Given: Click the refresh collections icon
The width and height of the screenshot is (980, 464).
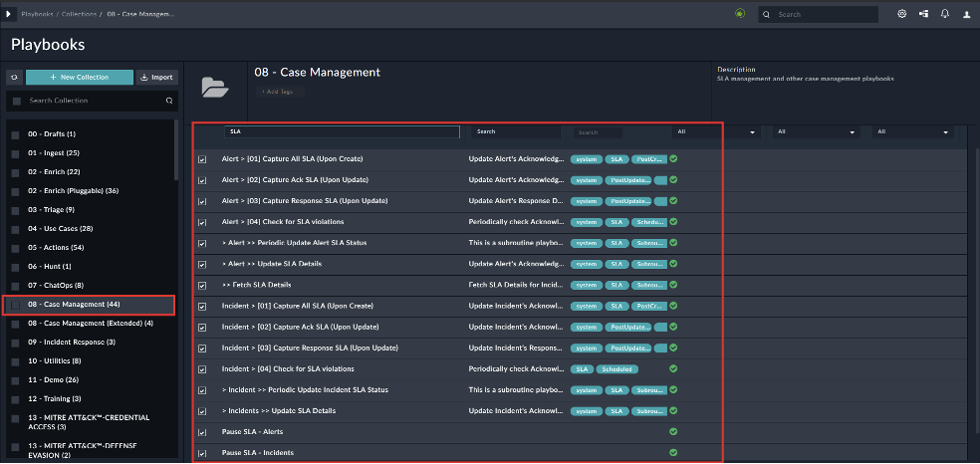Looking at the screenshot, I should coord(15,77).
